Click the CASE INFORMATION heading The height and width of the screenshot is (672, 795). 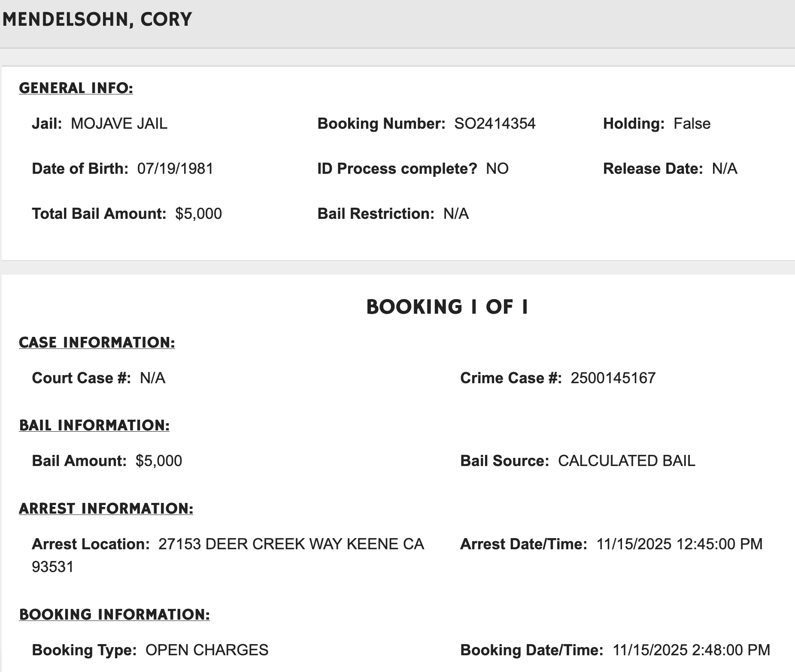click(x=97, y=342)
